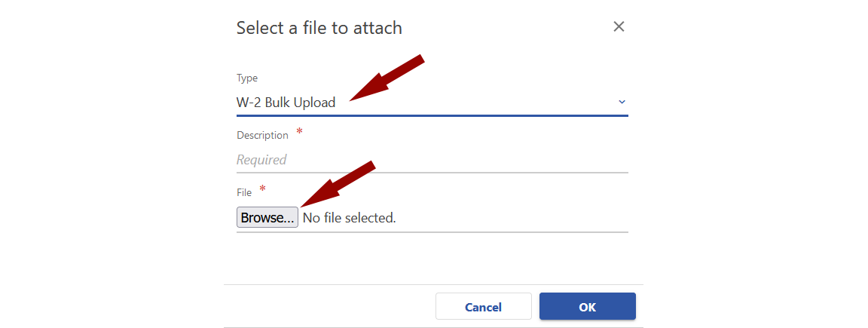Open the W-2 Bulk Upload type selector
This screenshot has height=328, width=868.
[286, 103]
